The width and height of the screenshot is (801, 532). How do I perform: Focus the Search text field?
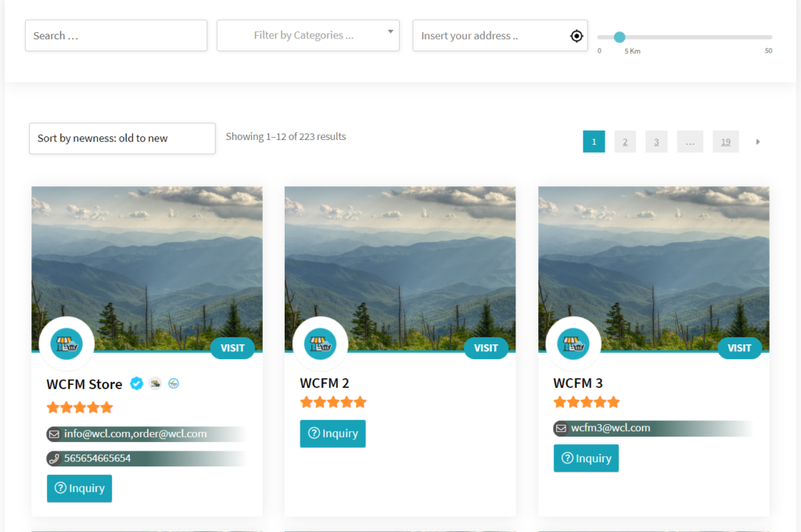[116, 36]
